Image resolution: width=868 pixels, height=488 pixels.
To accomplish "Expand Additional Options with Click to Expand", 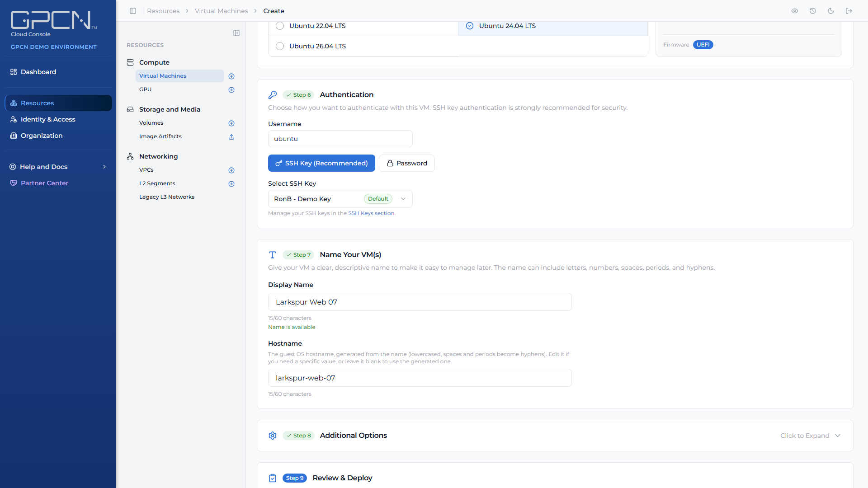I will coord(810,436).
